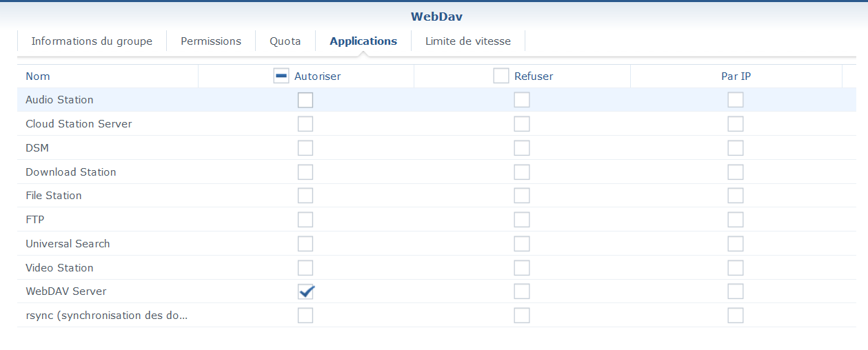Image resolution: width=868 pixels, height=350 pixels.
Task: Allow Cloud Station Server application
Action: click(x=305, y=124)
